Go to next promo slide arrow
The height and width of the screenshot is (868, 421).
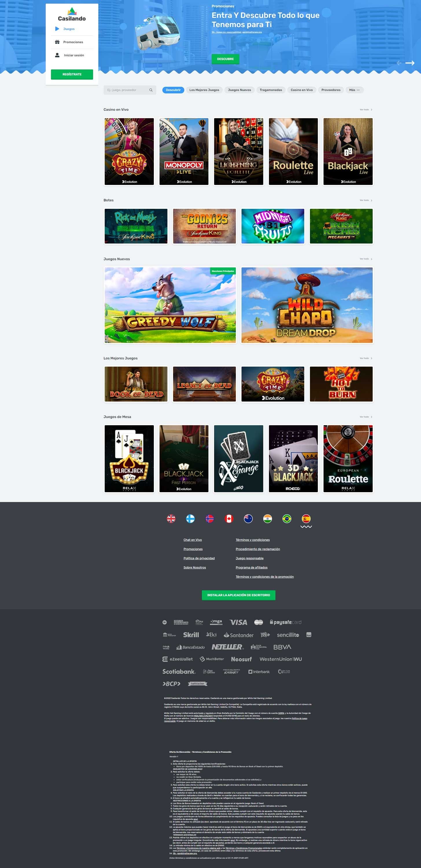coord(409,63)
